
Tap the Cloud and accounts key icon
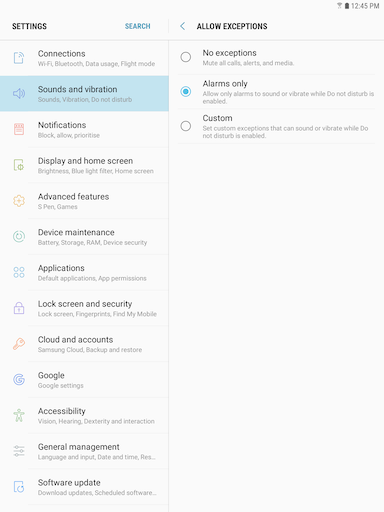[19, 344]
